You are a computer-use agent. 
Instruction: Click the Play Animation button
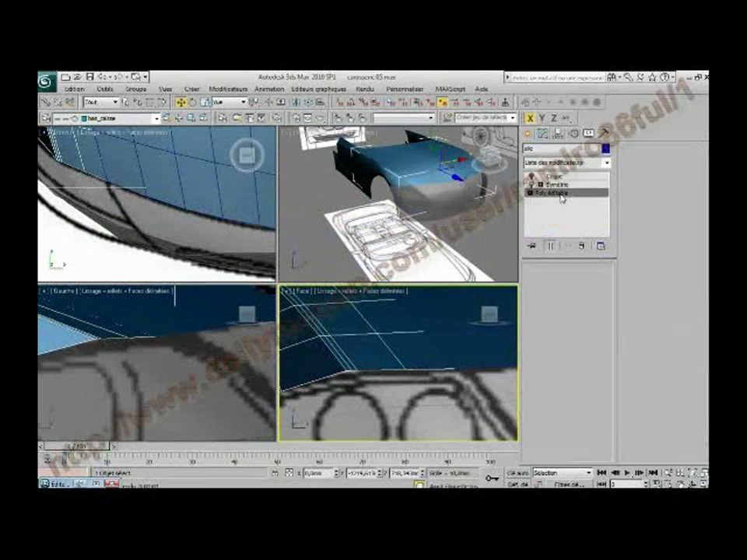click(x=627, y=473)
